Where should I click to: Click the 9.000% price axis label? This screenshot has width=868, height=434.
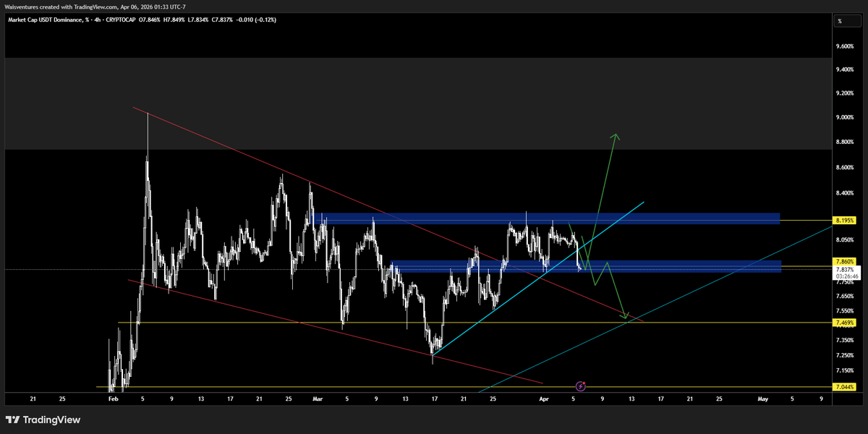click(x=844, y=117)
